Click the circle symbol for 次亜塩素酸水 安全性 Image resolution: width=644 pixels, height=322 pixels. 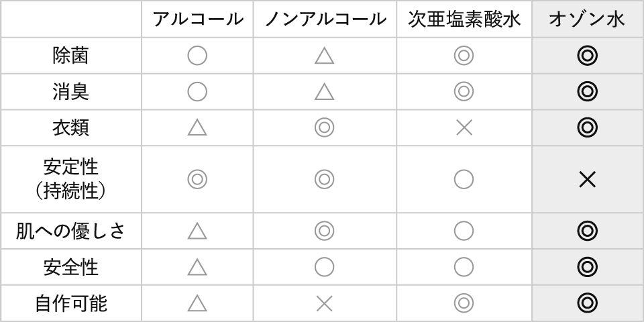click(464, 267)
